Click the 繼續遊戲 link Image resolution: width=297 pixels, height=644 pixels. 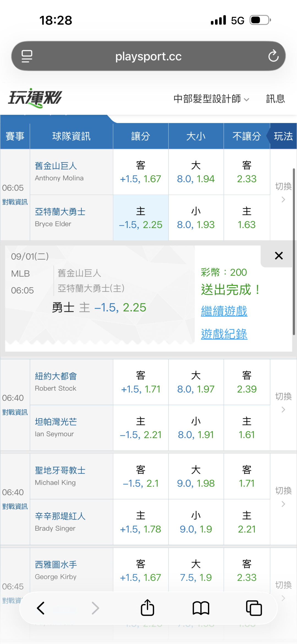click(224, 311)
